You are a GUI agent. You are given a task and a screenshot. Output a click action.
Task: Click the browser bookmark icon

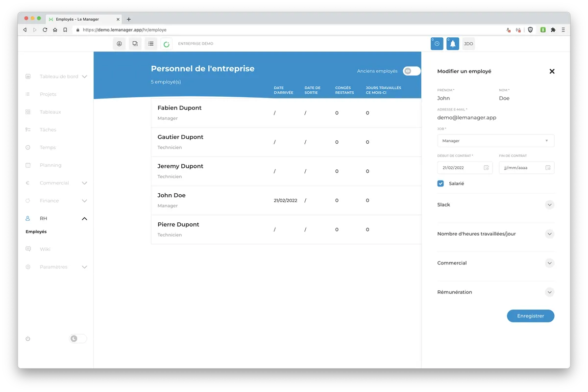coord(65,30)
